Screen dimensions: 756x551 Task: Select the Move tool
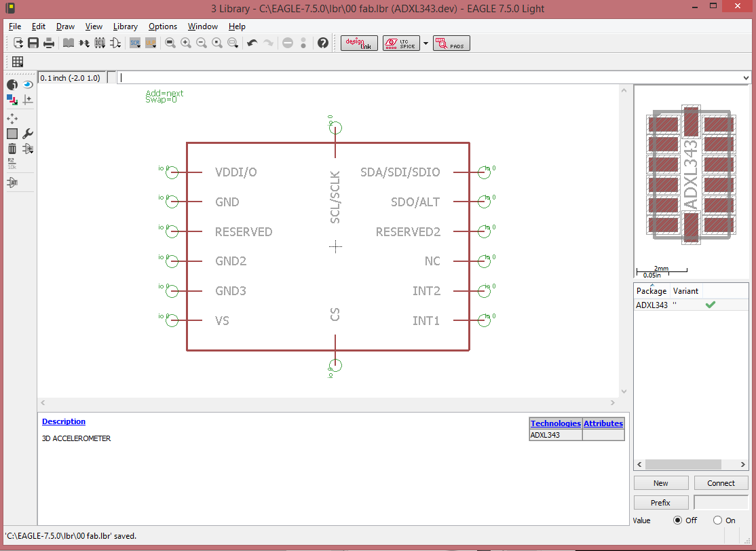pos(12,119)
